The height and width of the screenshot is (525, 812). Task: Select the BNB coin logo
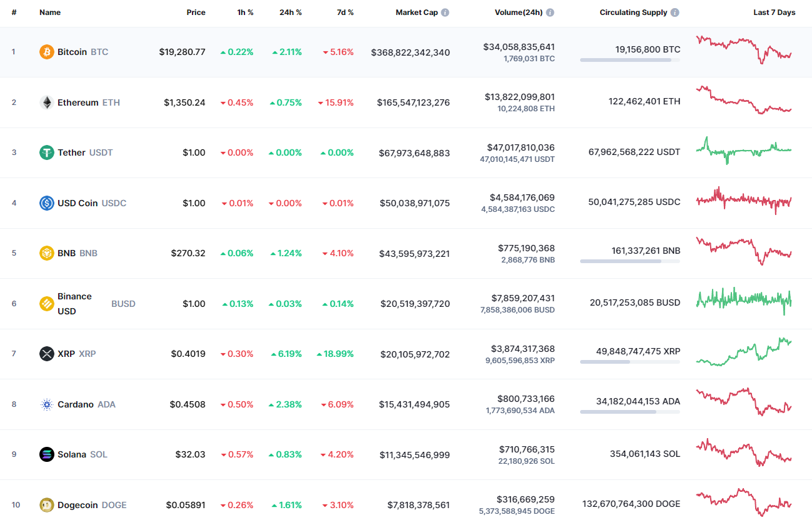[x=46, y=253]
